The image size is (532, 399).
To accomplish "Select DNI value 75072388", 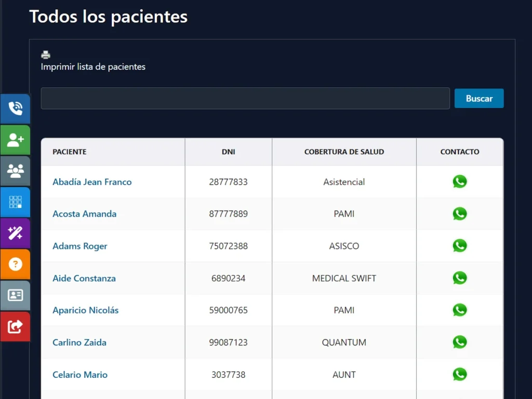I will (x=229, y=246).
